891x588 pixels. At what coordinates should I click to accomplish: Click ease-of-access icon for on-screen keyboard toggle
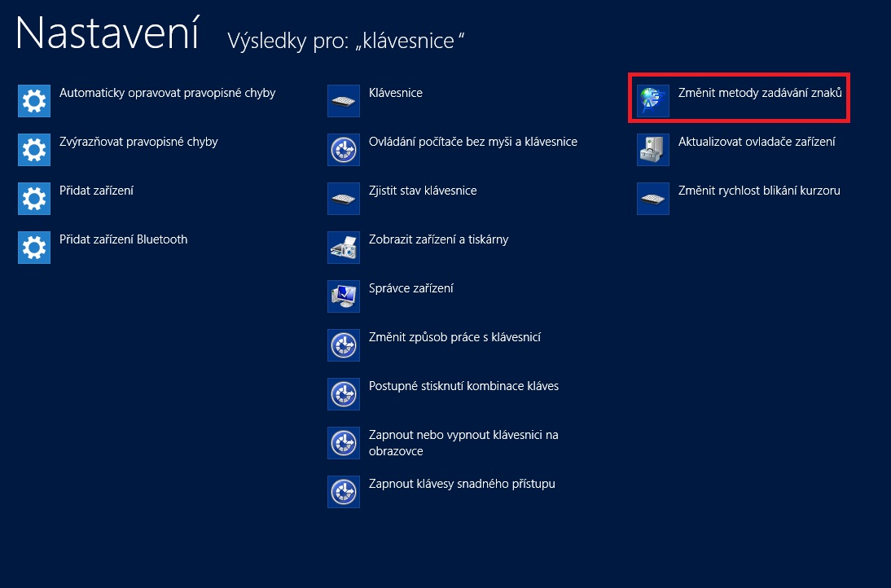click(x=344, y=443)
